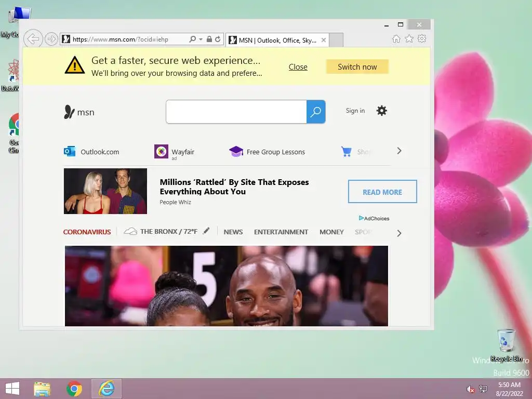The image size is (532, 399).
Task: Click the blue search magnifier button
Action: pyautogui.click(x=316, y=112)
